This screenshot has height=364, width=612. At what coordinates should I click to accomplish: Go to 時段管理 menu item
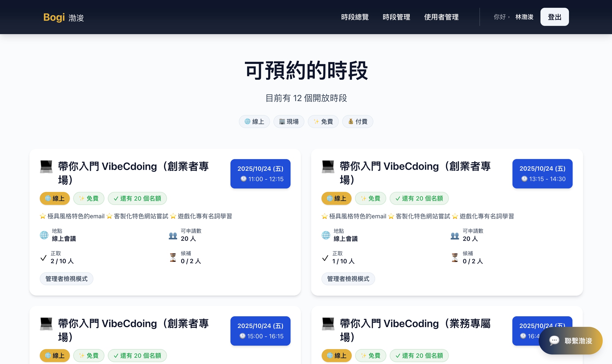pos(396,17)
